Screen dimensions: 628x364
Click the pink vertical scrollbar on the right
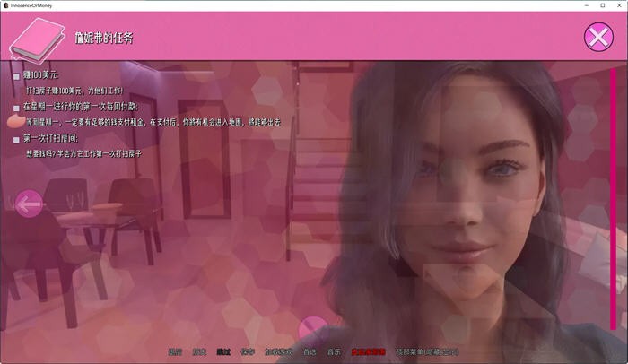613,197
